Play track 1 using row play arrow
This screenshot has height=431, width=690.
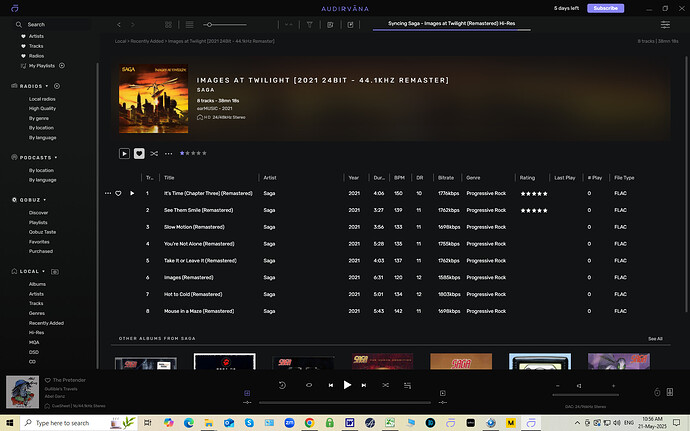pos(132,193)
